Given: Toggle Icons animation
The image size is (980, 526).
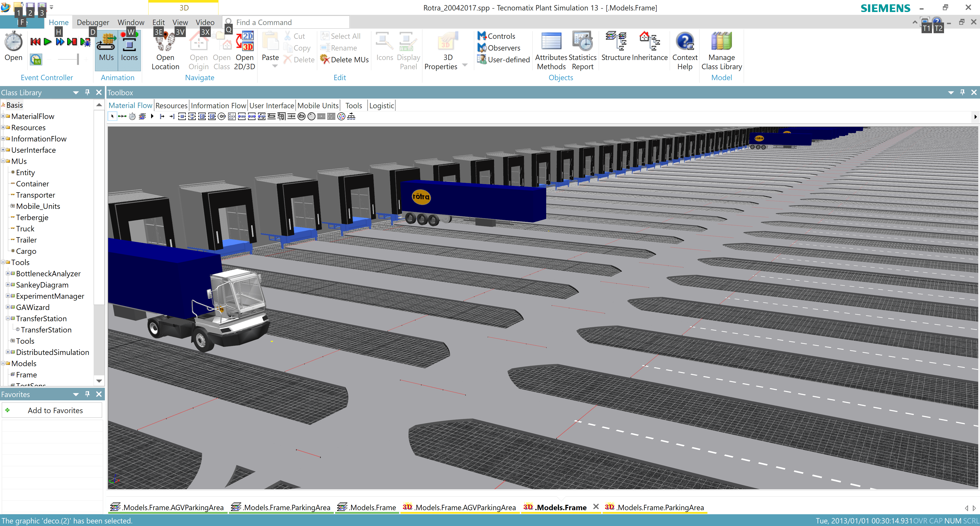Looking at the screenshot, I should coord(129,47).
